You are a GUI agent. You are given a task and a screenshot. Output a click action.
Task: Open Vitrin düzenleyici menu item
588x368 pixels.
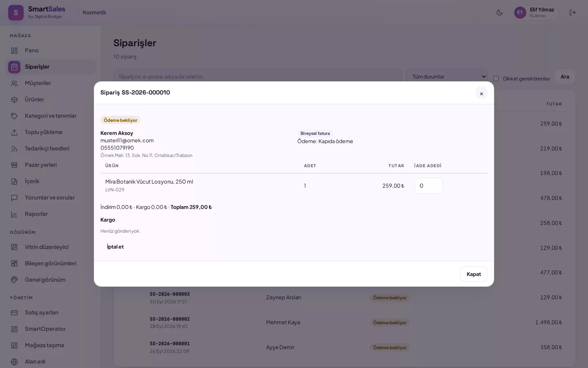(51, 247)
